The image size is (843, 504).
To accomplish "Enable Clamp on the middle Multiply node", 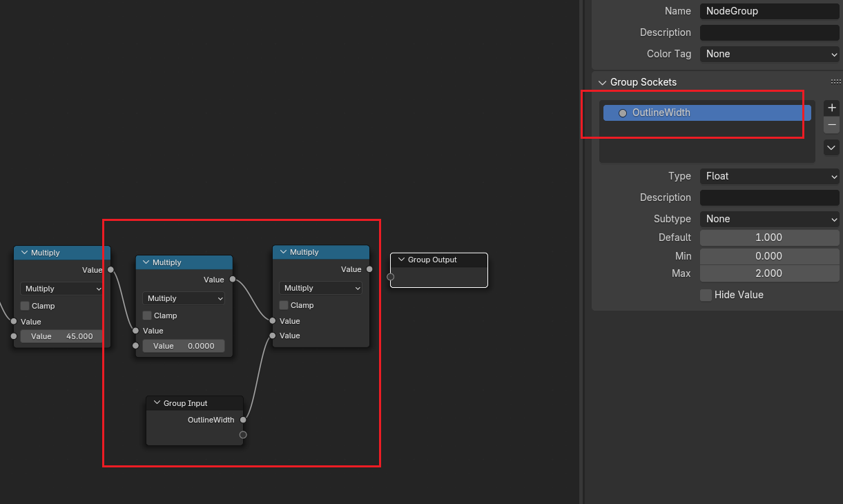I will 148,316.
